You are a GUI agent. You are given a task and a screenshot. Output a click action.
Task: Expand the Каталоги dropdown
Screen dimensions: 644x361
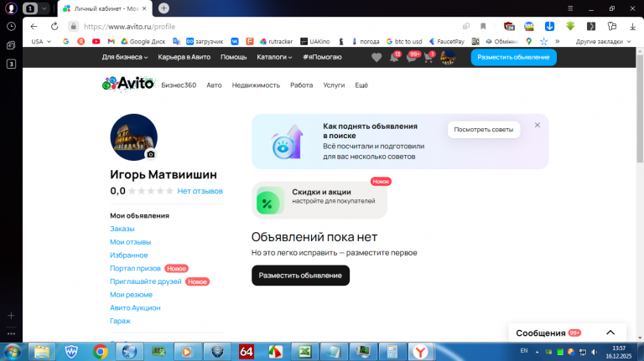point(274,57)
